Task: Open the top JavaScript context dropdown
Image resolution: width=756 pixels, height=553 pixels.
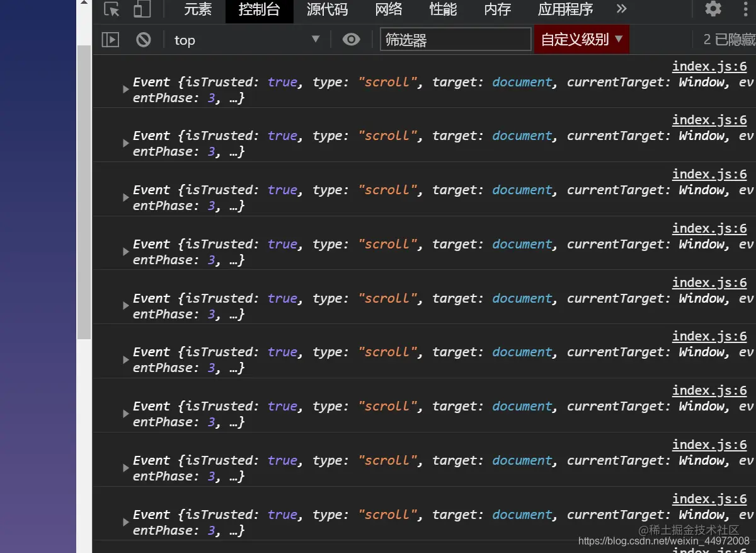Action: tap(247, 40)
